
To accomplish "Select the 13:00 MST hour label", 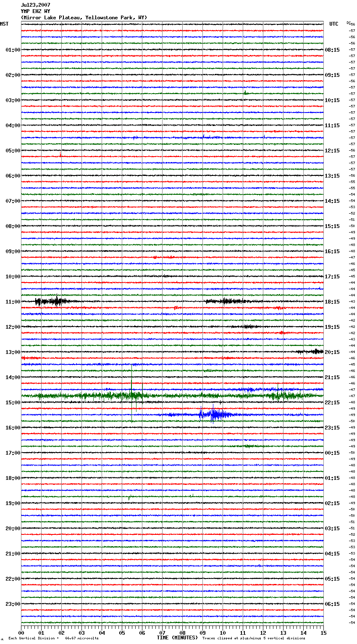I will pos(13,352).
